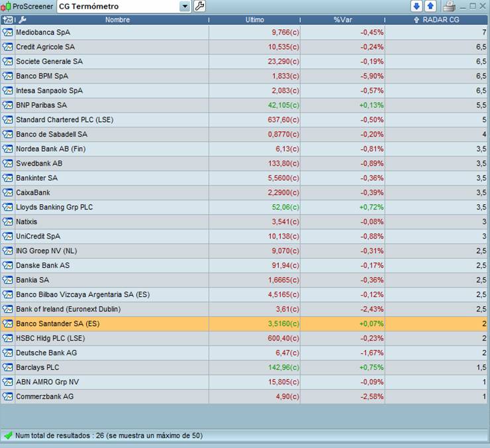The width and height of the screenshot is (490, 448).
Task: Click the column configuration wrench in the header
Action: [23, 20]
